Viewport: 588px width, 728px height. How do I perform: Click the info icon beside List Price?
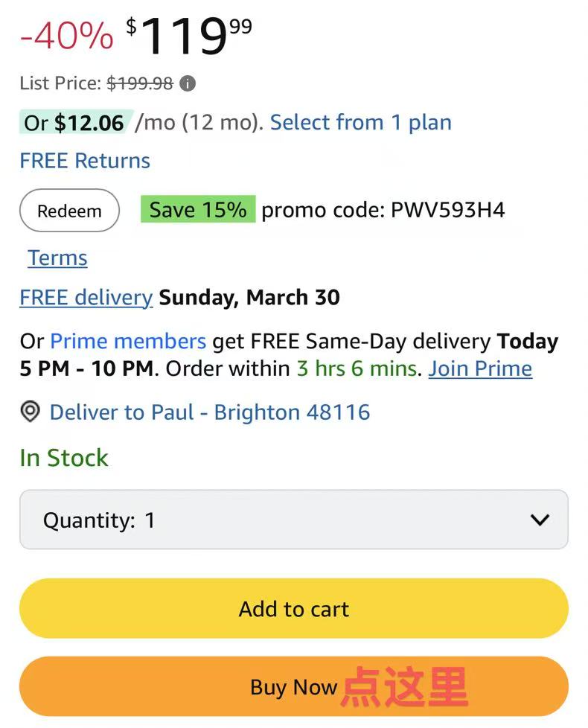188,83
